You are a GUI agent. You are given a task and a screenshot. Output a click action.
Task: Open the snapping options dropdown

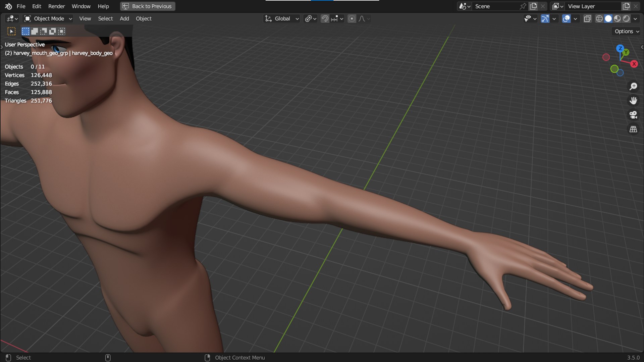pyautogui.click(x=337, y=19)
